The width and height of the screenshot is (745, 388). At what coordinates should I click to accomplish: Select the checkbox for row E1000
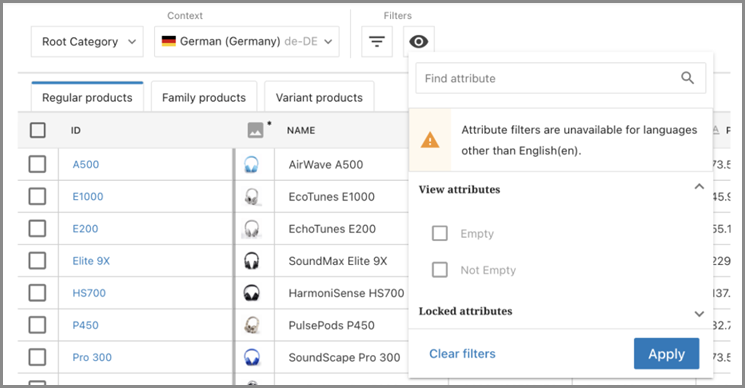point(38,196)
